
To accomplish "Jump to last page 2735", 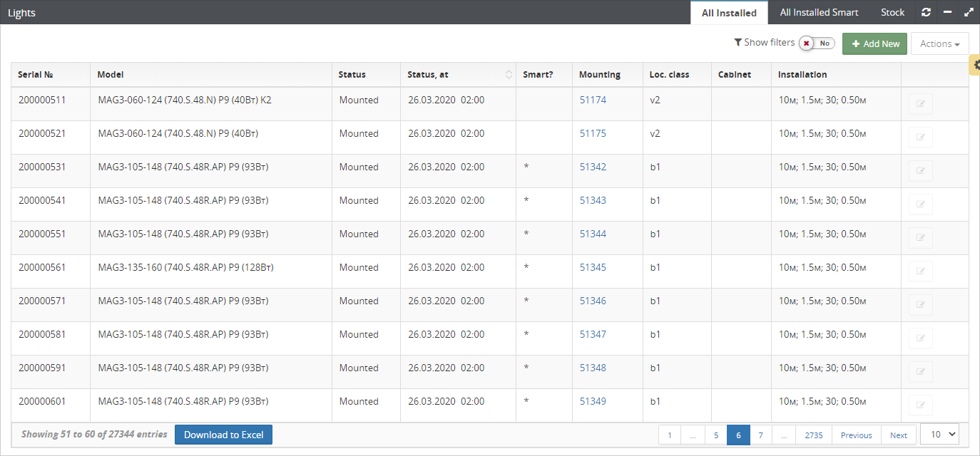I will coord(813,435).
